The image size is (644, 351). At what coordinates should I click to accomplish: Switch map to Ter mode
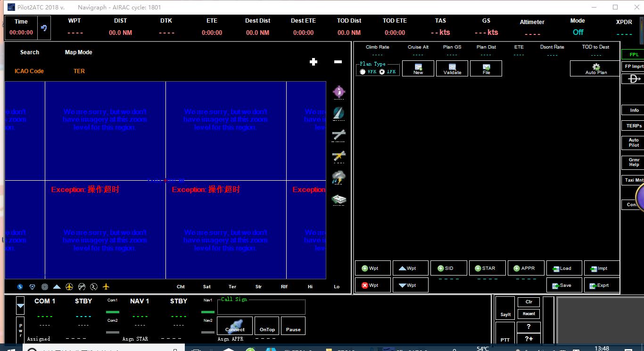pos(232,286)
